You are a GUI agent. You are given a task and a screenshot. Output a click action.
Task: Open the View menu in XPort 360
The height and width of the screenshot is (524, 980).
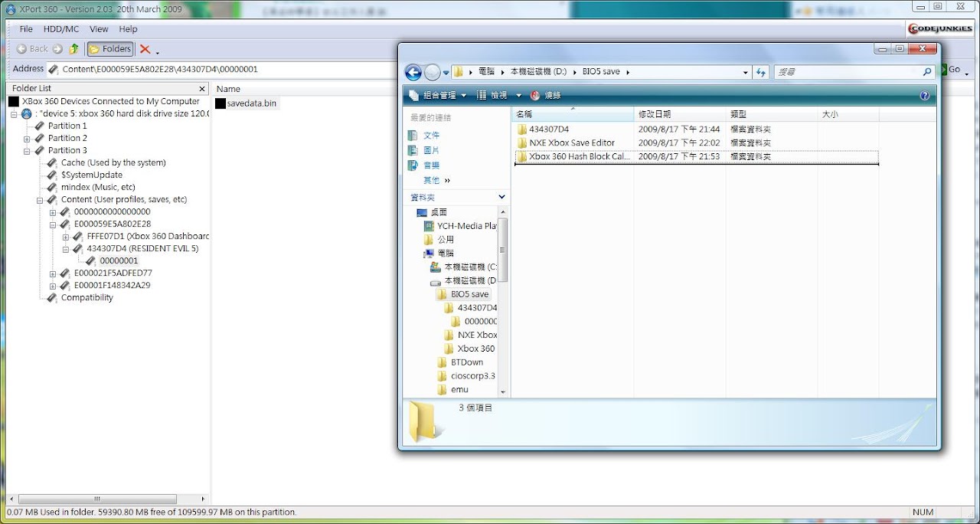pos(99,29)
